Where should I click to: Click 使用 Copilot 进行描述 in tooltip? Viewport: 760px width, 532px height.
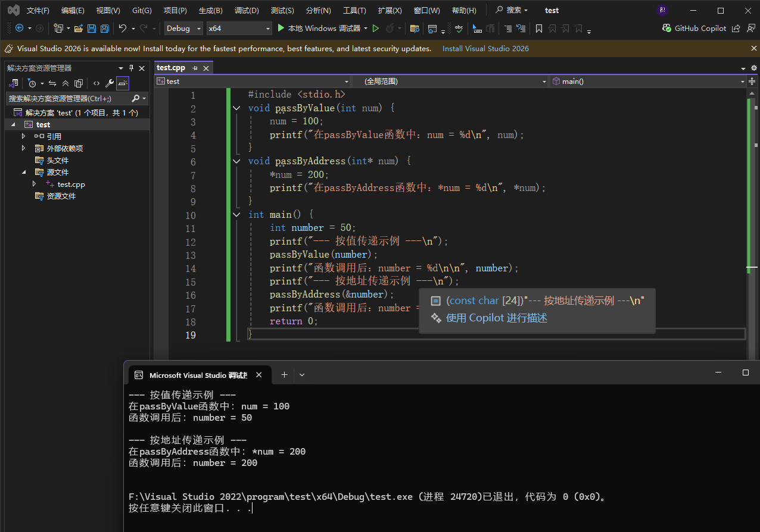pyautogui.click(x=496, y=318)
